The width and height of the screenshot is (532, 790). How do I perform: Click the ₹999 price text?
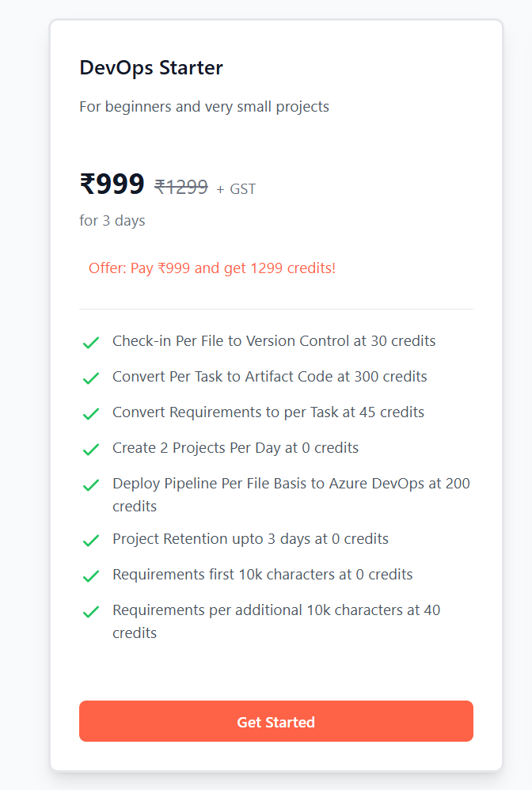coord(112,184)
